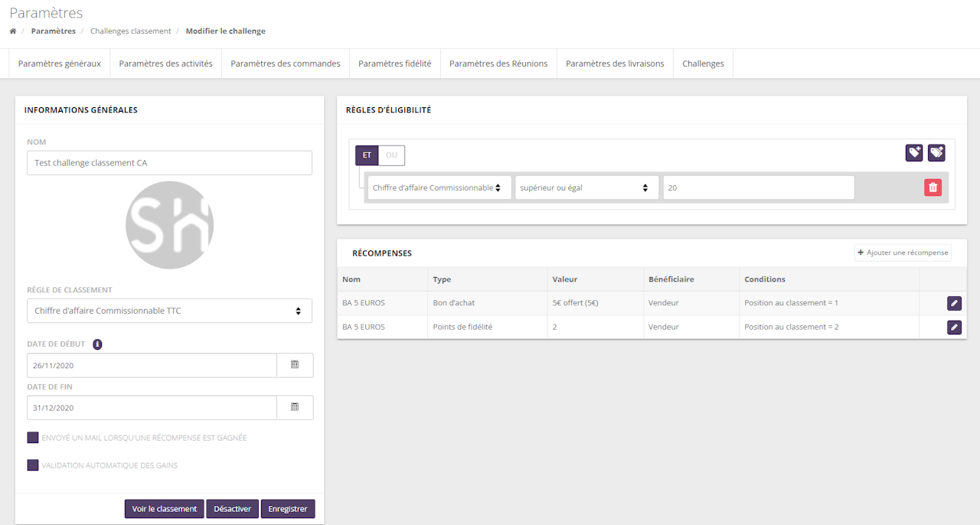Click Ajouter une récompense button

point(903,253)
